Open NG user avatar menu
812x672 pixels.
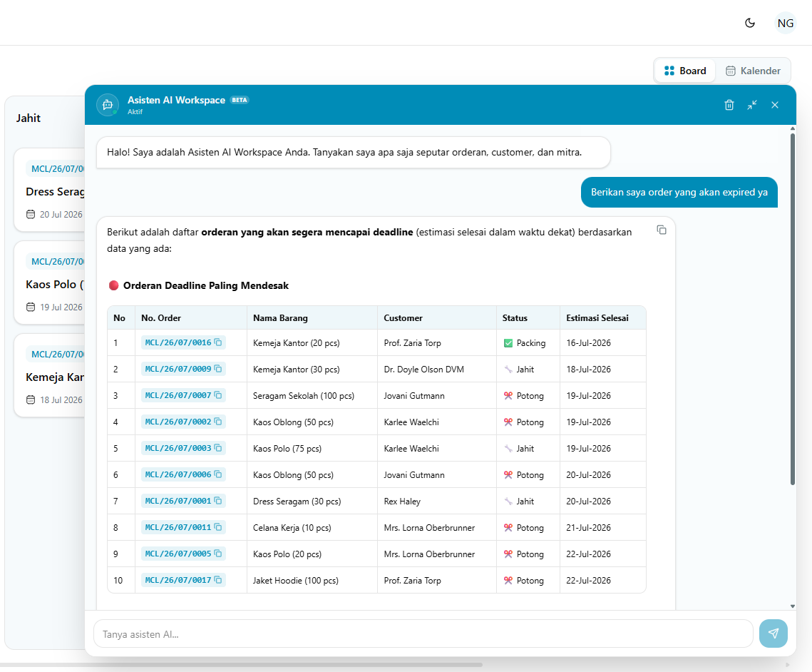coord(785,23)
